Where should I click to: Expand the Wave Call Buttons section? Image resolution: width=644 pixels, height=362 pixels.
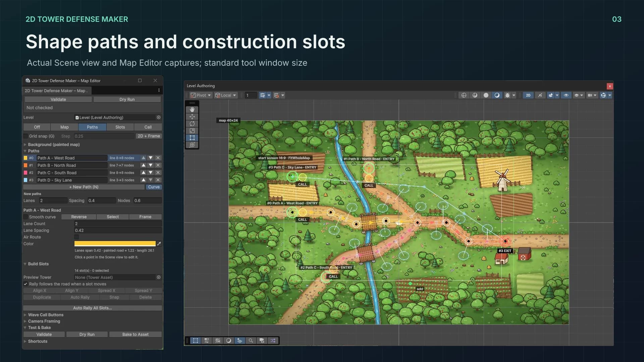[x=25, y=315]
